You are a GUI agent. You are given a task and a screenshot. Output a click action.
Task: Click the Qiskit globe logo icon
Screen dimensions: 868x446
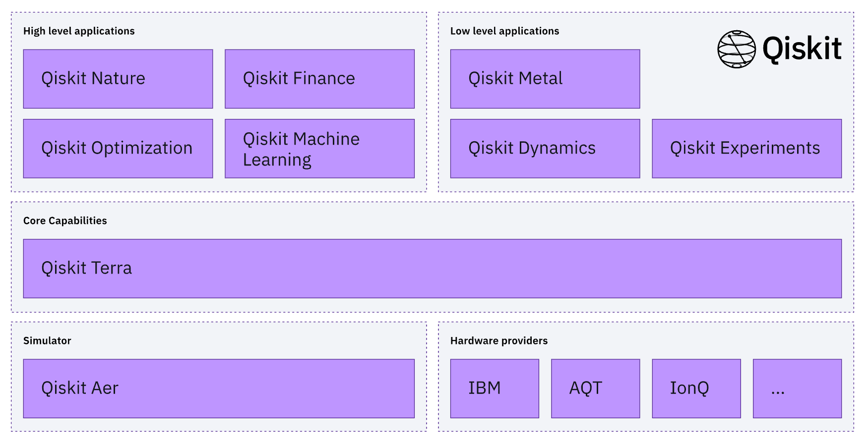(x=737, y=49)
